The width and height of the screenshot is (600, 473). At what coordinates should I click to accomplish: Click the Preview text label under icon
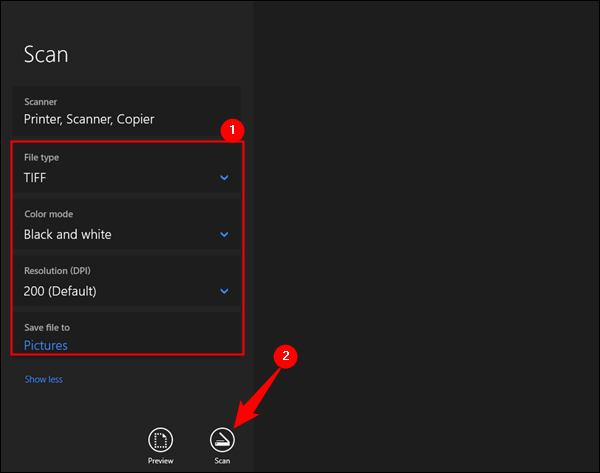pyautogui.click(x=160, y=461)
